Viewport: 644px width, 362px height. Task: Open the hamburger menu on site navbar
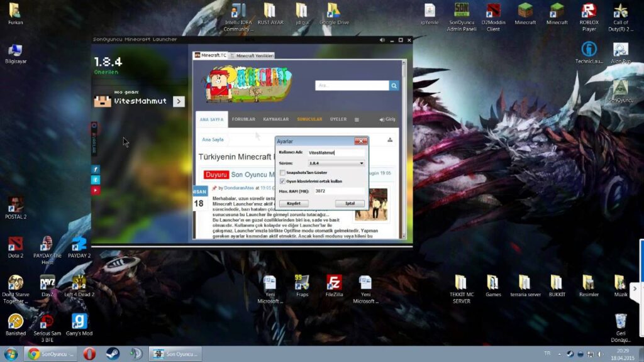(x=357, y=119)
